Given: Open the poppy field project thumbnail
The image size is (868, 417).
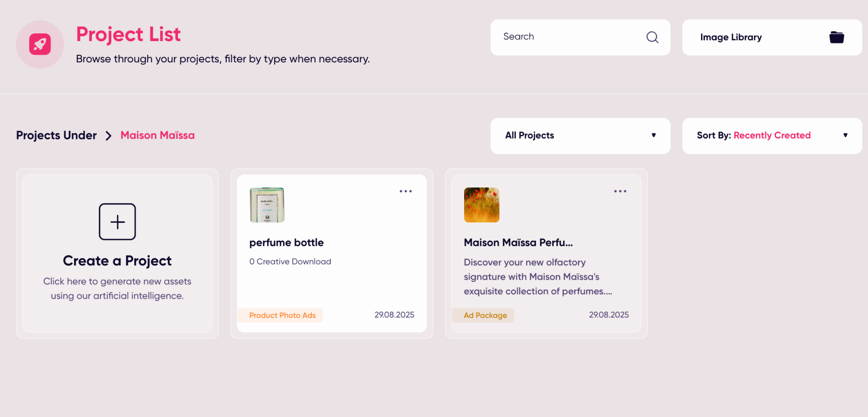Looking at the screenshot, I should (481, 205).
